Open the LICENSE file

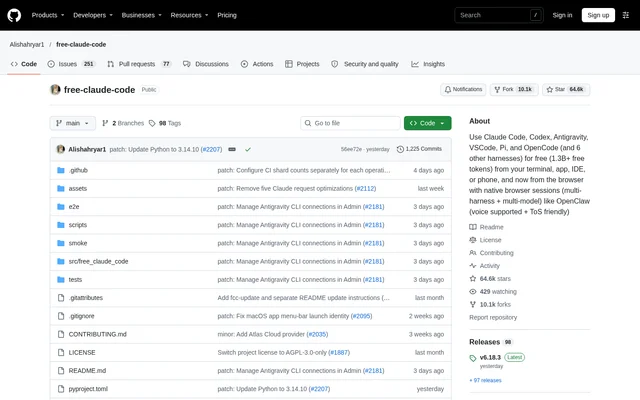pos(82,353)
